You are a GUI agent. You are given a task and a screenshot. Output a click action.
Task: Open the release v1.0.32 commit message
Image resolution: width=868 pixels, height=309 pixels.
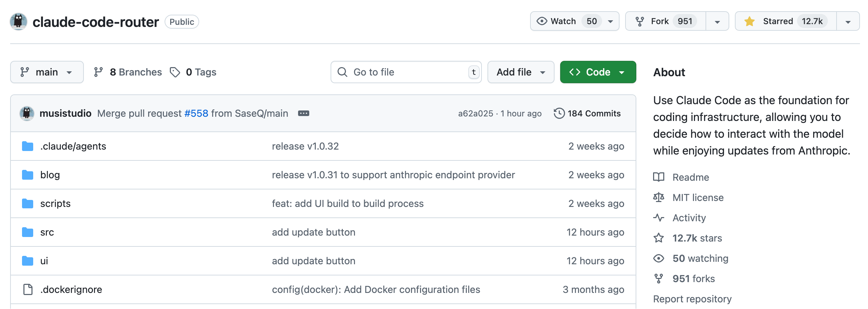(x=305, y=146)
